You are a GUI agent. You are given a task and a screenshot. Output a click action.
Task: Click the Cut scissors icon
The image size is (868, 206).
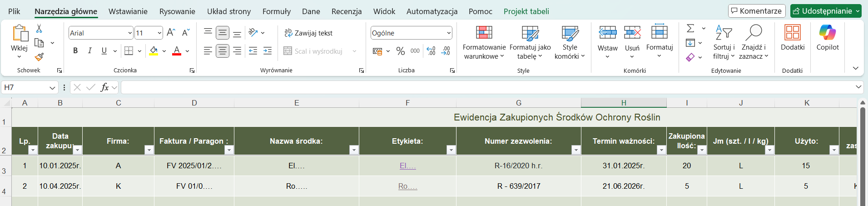tap(39, 29)
